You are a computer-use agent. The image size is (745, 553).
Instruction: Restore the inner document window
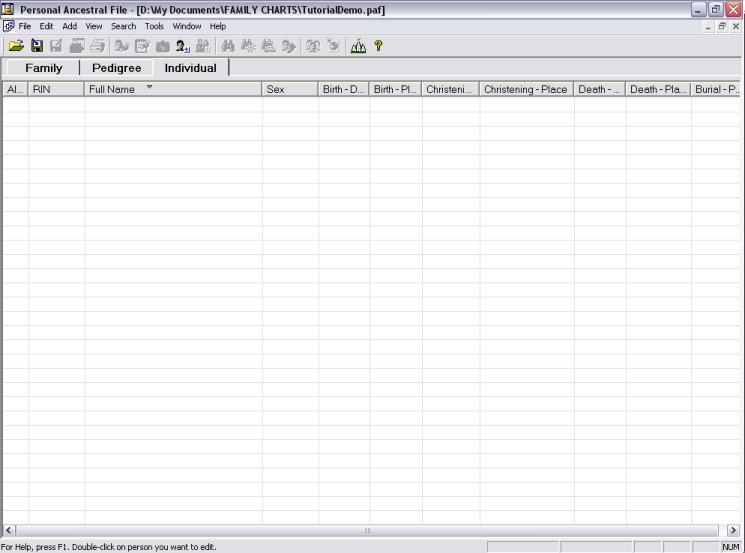(722, 27)
